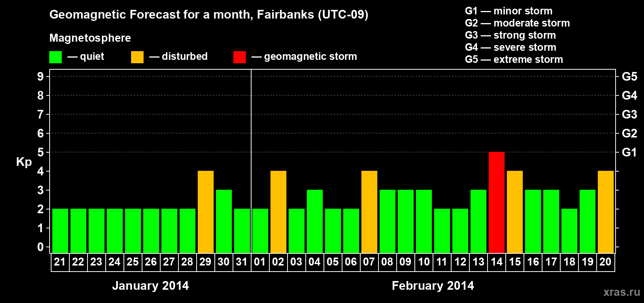Click the G3 strong storm legend line
This screenshot has height=303, width=644.
coord(510,35)
